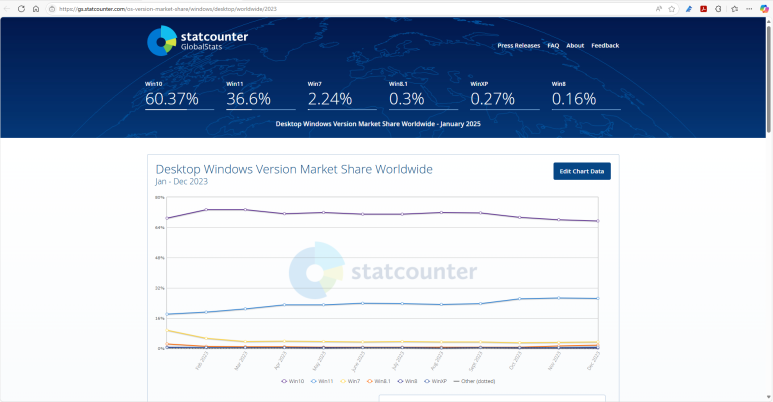This screenshot has height=402, width=773.
Task: Open the FAQ nav item
Action: 553,45
